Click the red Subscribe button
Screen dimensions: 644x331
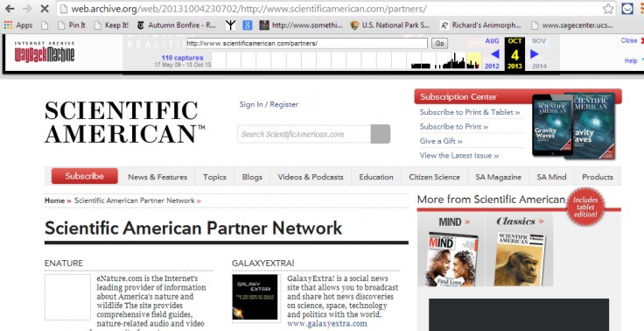85,176
